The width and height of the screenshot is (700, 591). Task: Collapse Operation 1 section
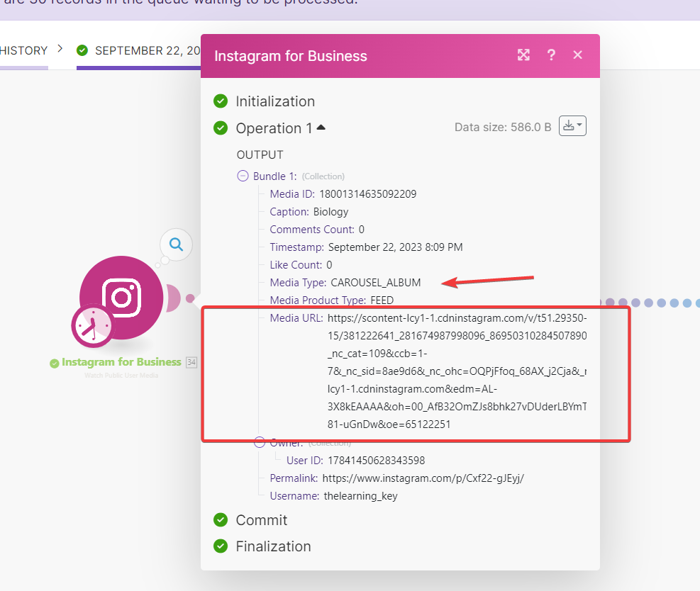coord(321,128)
